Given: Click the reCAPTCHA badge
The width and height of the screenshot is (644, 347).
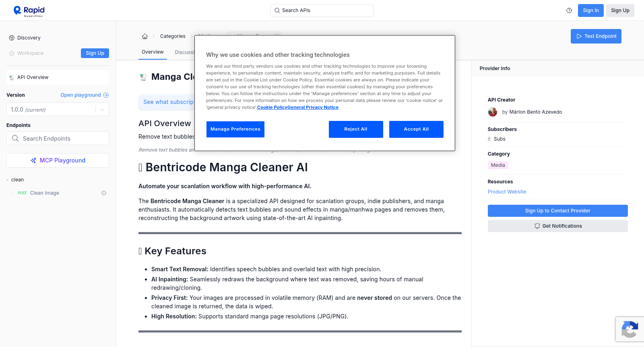Looking at the screenshot, I should coord(630,329).
